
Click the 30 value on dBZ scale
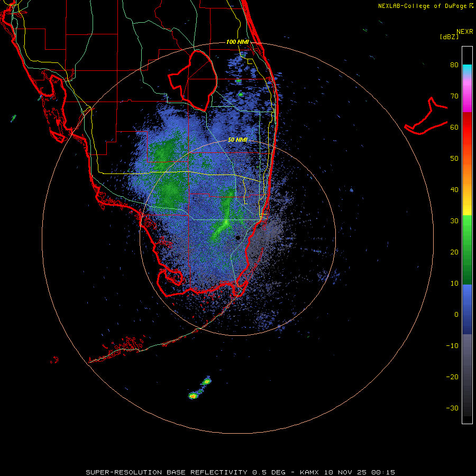tap(454, 221)
